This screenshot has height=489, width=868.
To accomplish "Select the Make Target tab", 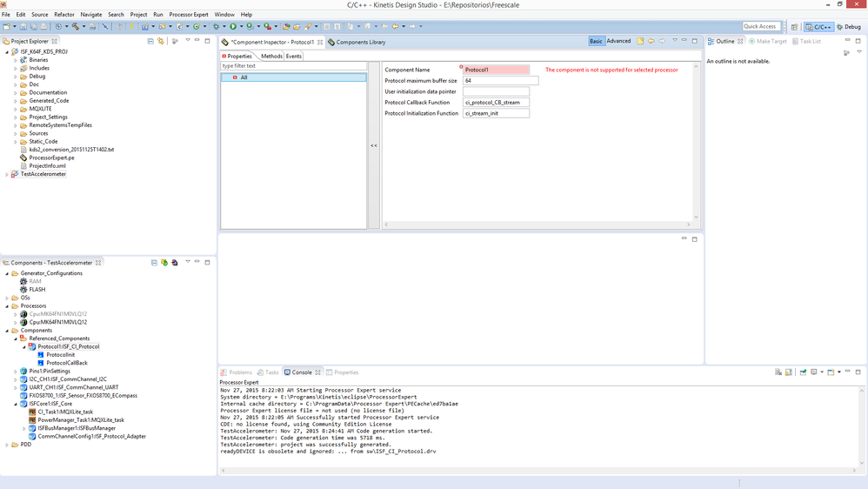I will (767, 41).
